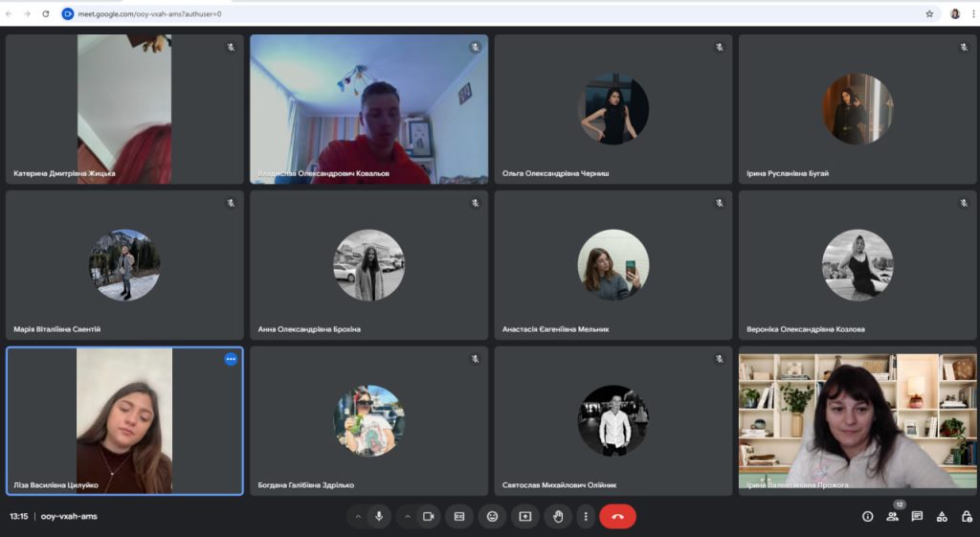Screen dimensions: 980x537
Task: Expand video settings arrow beside camera
Action: point(407,516)
